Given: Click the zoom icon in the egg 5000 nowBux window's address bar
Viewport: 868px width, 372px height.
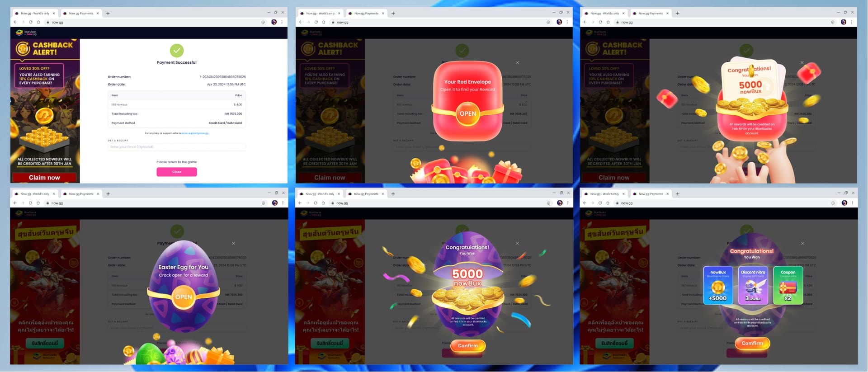Looking at the screenshot, I should tap(548, 203).
